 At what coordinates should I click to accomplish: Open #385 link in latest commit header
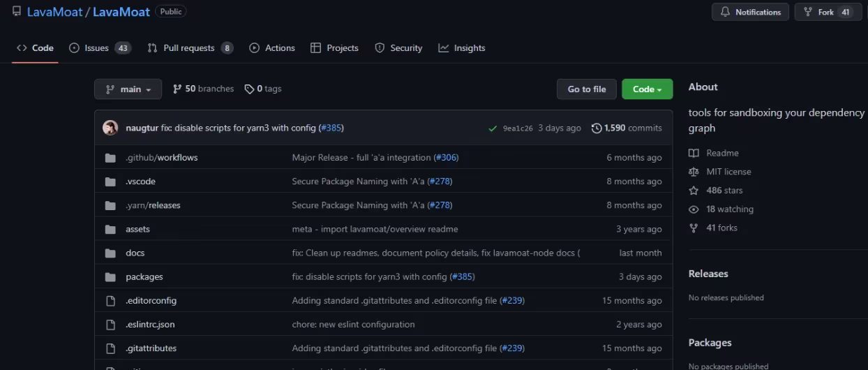click(331, 128)
